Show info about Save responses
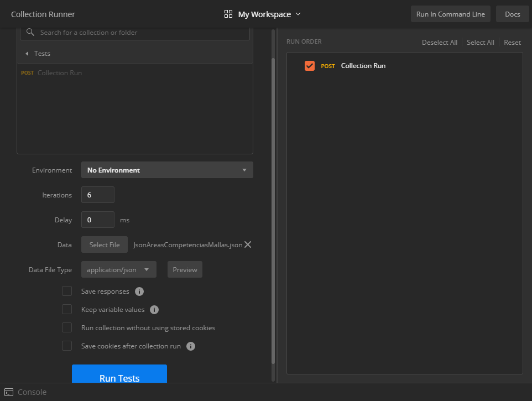The image size is (532, 401). [x=139, y=291]
